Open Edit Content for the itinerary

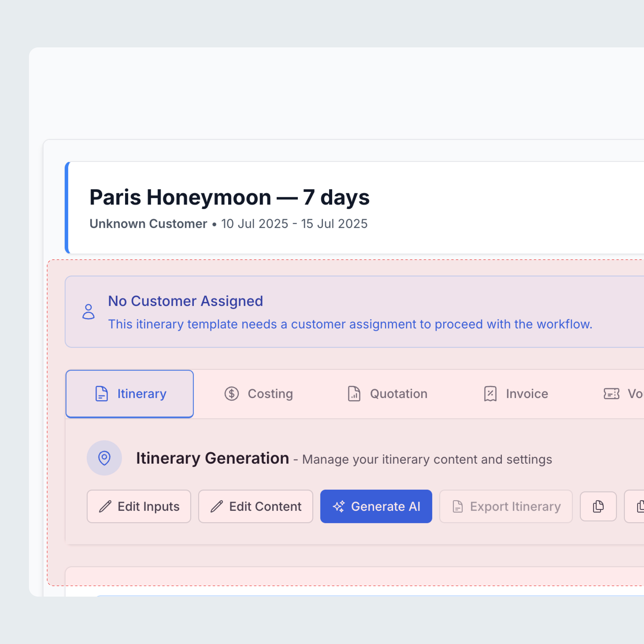[256, 506]
